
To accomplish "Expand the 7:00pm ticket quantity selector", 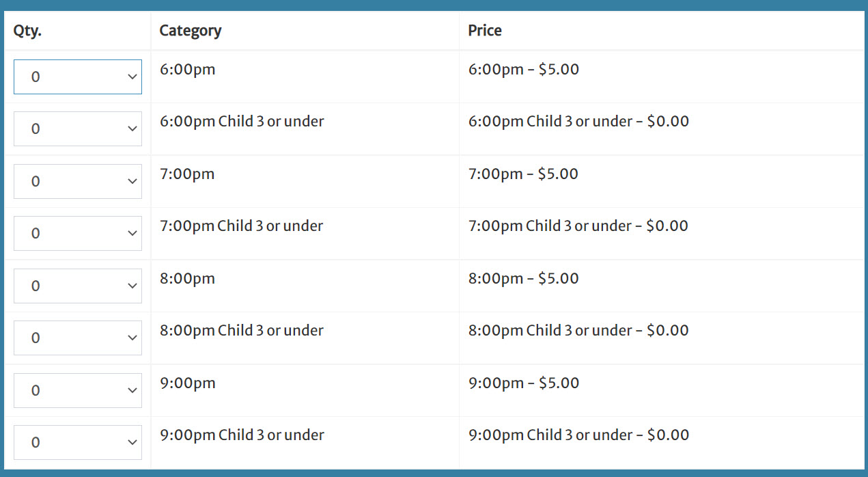I will tap(78, 181).
